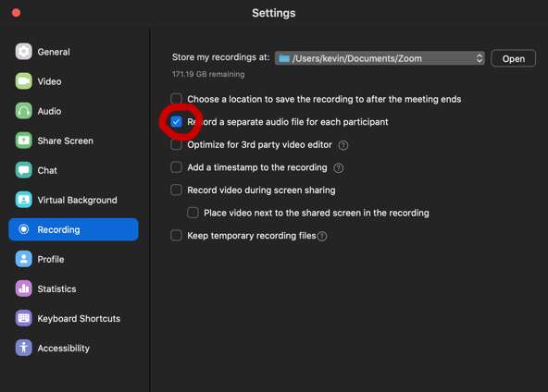The image size is (548, 392).
Task: Click help icon next to Add a timestamp
Action: click(338, 168)
